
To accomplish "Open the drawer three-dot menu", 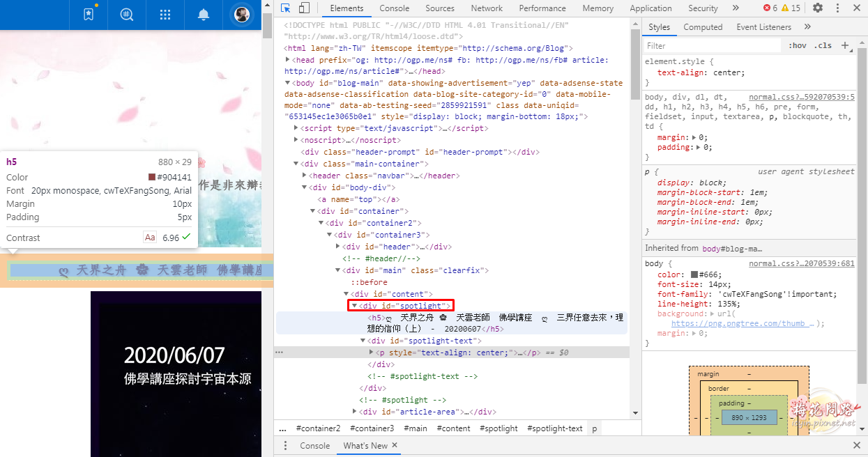I will (x=285, y=446).
